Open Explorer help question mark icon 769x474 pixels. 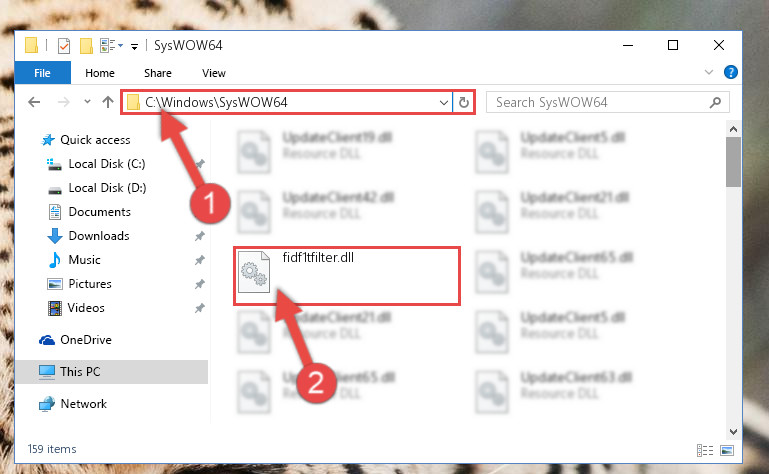point(731,73)
